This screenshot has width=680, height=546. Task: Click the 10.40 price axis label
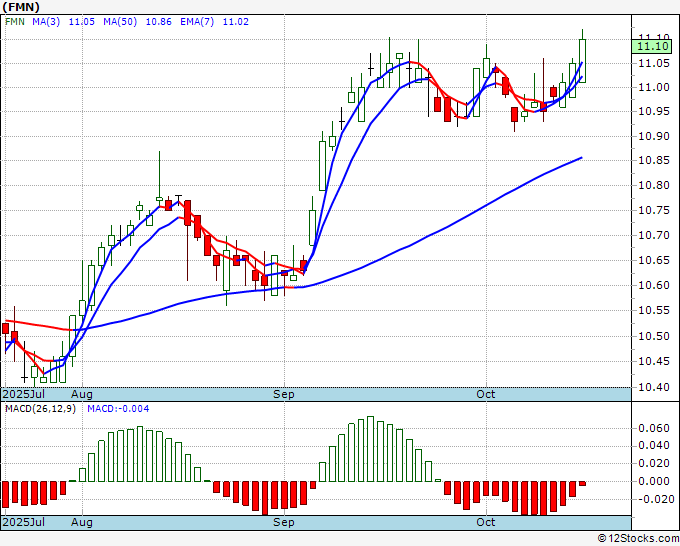[654, 387]
